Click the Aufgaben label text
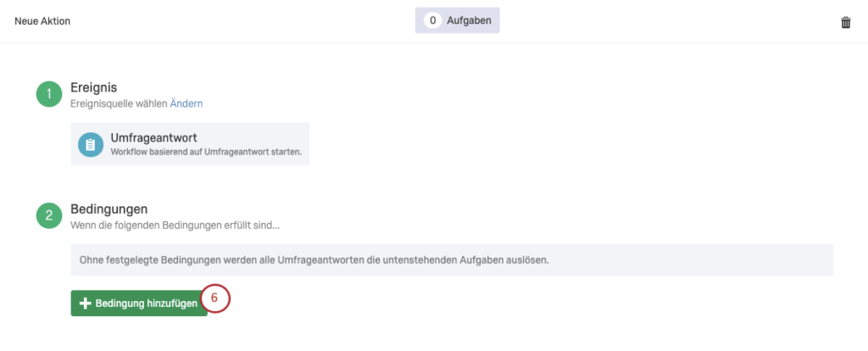 tap(470, 20)
